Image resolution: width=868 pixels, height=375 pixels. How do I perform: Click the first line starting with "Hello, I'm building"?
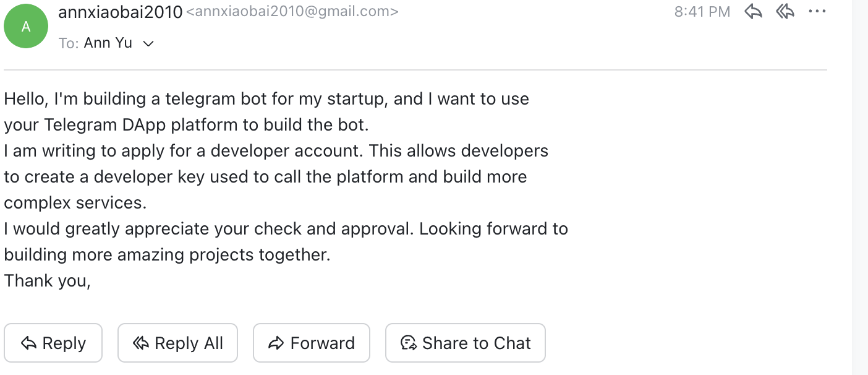(266, 99)
